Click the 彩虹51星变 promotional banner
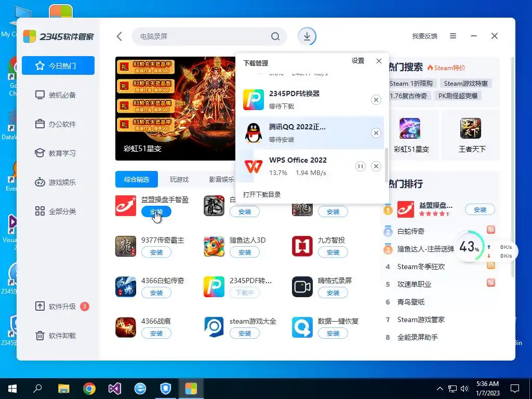532x399 pixels. click(175, 109)
